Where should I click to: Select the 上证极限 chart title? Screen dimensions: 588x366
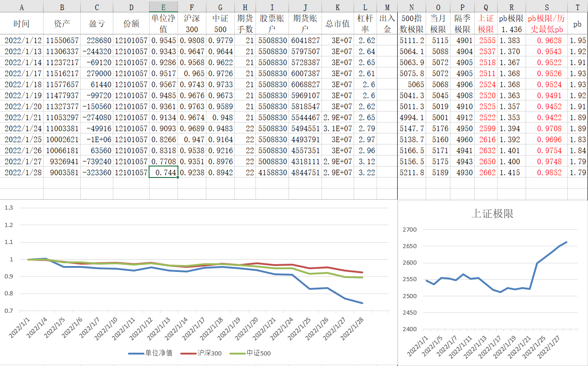click(x=492, y=213)
